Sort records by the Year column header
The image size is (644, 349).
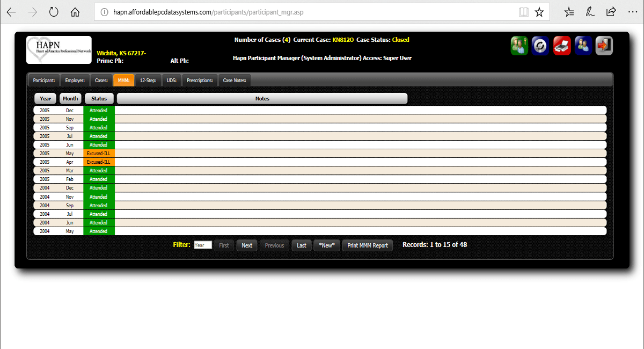coord(45,98)
